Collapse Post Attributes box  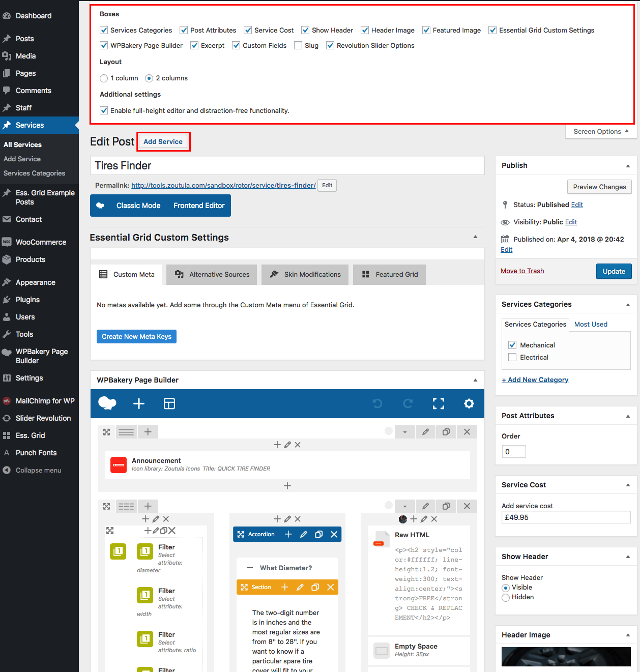628,416
